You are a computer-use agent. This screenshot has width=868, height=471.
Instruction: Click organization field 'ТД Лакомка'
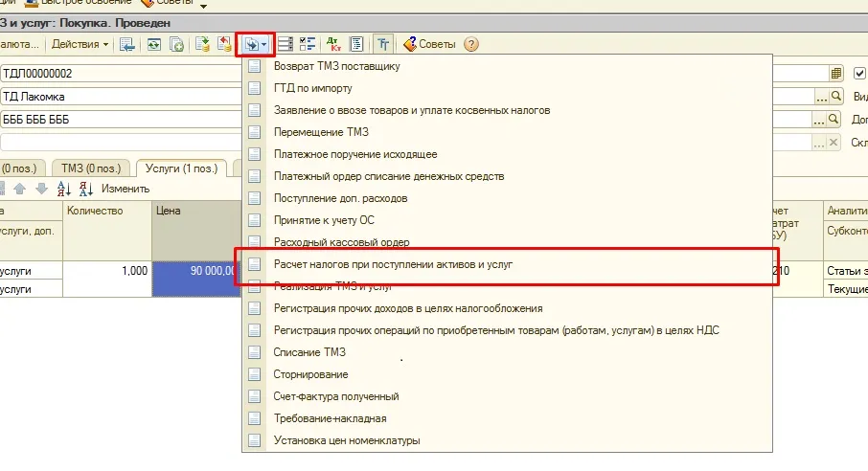pos(121,97)
